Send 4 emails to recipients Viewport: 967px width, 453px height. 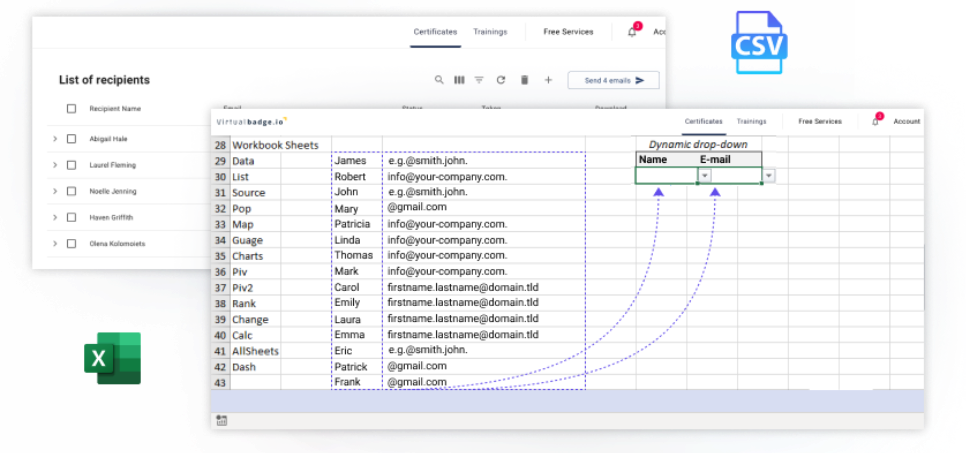pos(614,80)
